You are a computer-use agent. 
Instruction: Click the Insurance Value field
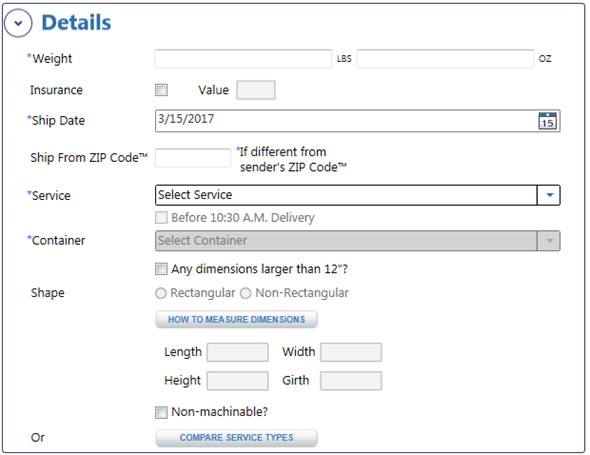(x=256, y=90)
